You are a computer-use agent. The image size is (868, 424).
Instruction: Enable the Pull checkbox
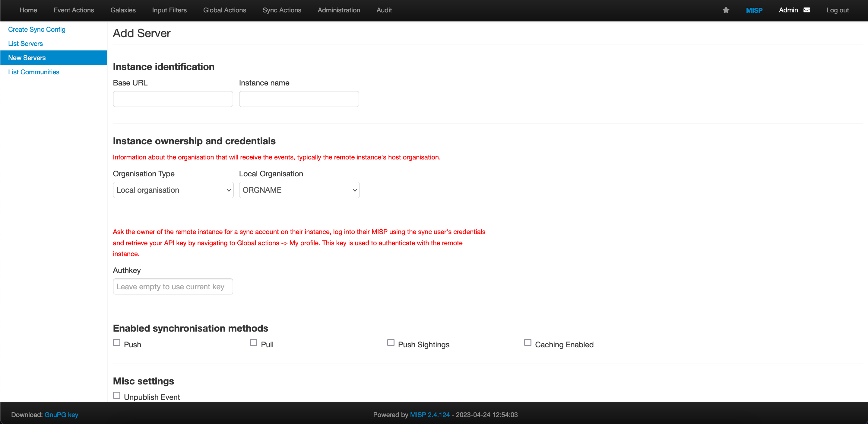[x=253, y=342]
